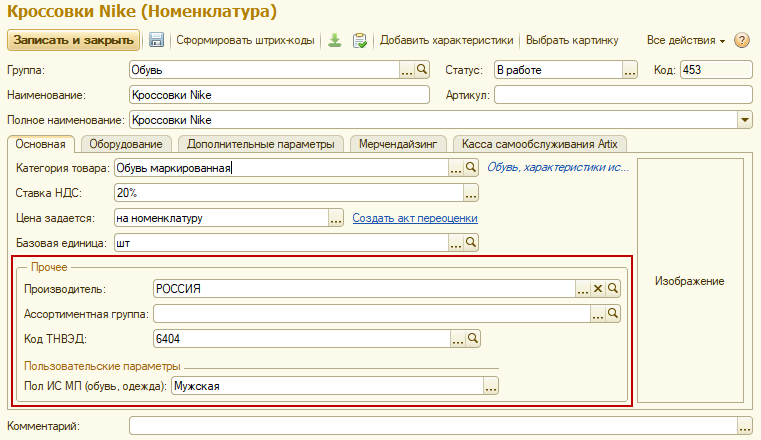Click the empty Ассортиментная группа field
Viewport: 761px width, 440px height.
click(372, 313)
